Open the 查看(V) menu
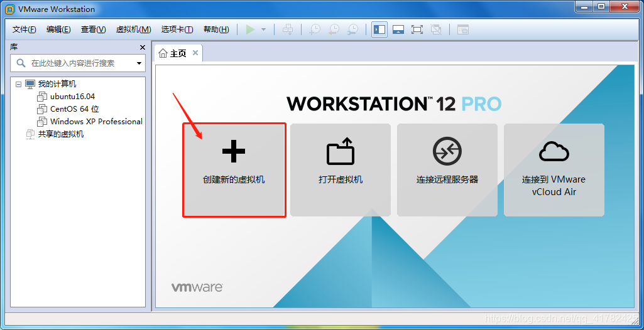The height and width of the screenshot is (330, 644). (x=93, y=29)
